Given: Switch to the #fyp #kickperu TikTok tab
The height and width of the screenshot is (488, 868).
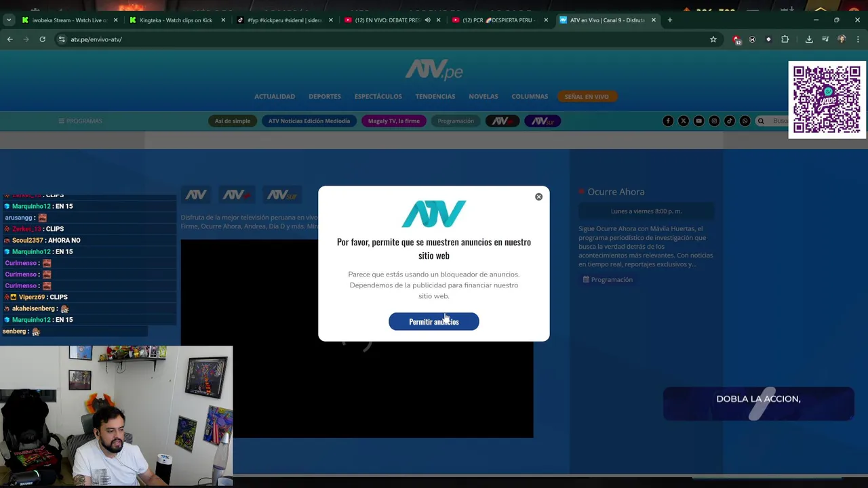Looking at the screenshot, I should pos(283,20).
